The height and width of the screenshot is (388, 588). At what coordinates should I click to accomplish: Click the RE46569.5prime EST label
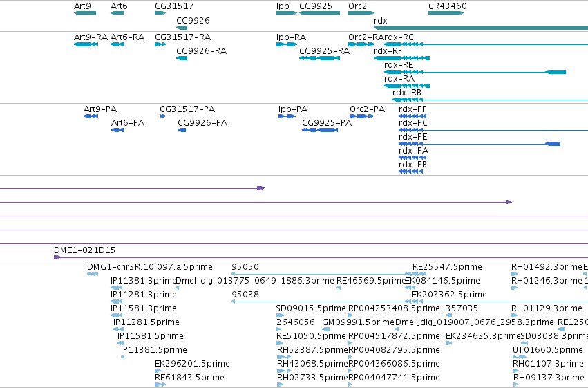coord(371,281)
